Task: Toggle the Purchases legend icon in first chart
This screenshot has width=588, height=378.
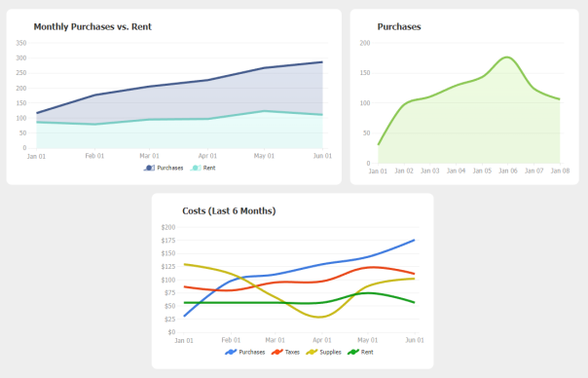Action: (149, 168)
